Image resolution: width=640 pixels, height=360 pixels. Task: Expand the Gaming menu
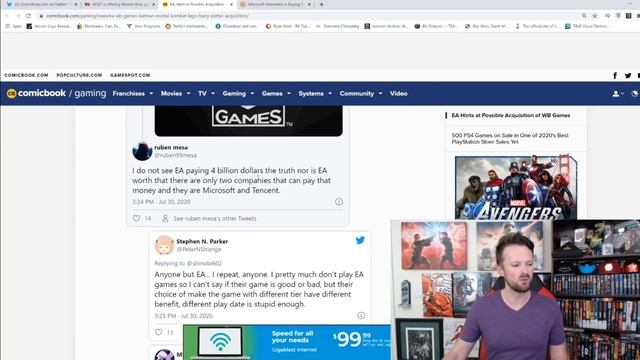click(238, 93)
